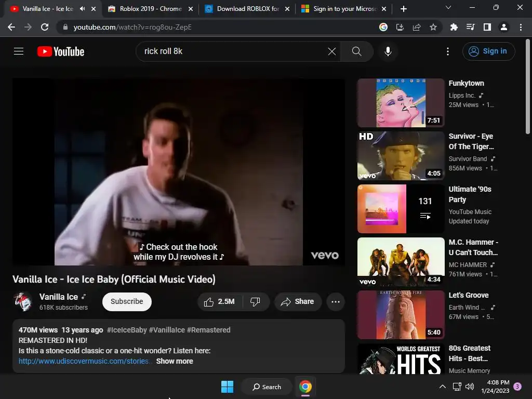Screen dimensions: 532x399
Task: Open more actions ellipsis under video
Action: (335, 302)
